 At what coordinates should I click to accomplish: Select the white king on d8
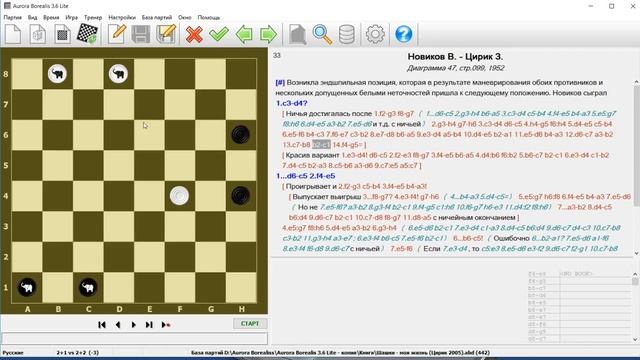pyautogui.click(x=119, y=74)
